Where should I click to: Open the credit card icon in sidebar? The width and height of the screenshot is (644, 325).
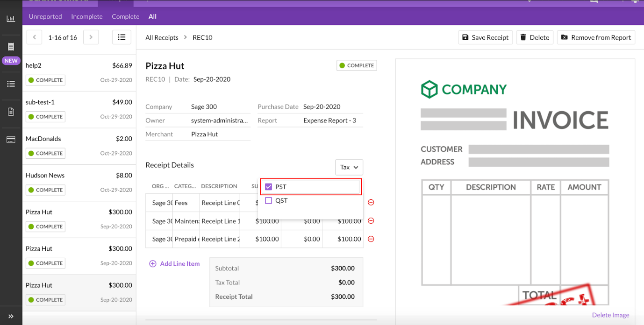(x=11, y=140)
